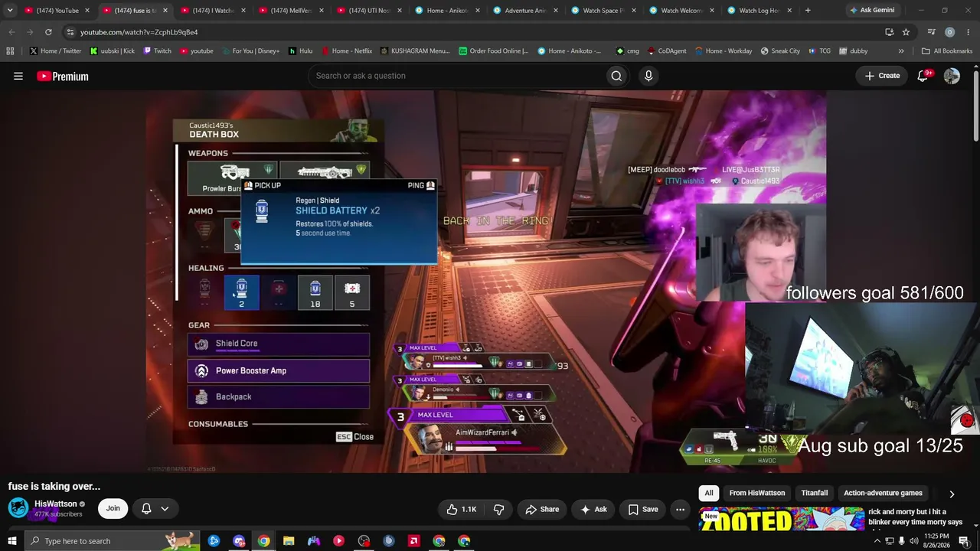Viewport: 980px width, 551px height.
Task: Show more bookmarks with the overflow chevron
Action: coord(901,51)
